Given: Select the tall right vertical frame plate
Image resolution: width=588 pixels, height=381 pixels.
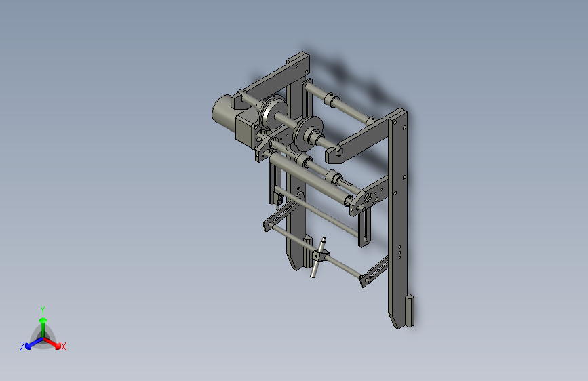Looking at the screenshot, I should 398,220.
